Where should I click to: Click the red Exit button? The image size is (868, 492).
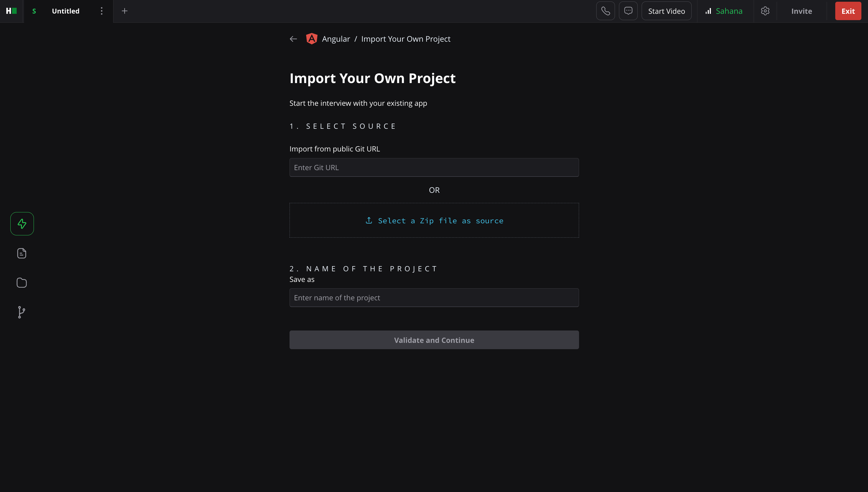coord(848,11)
